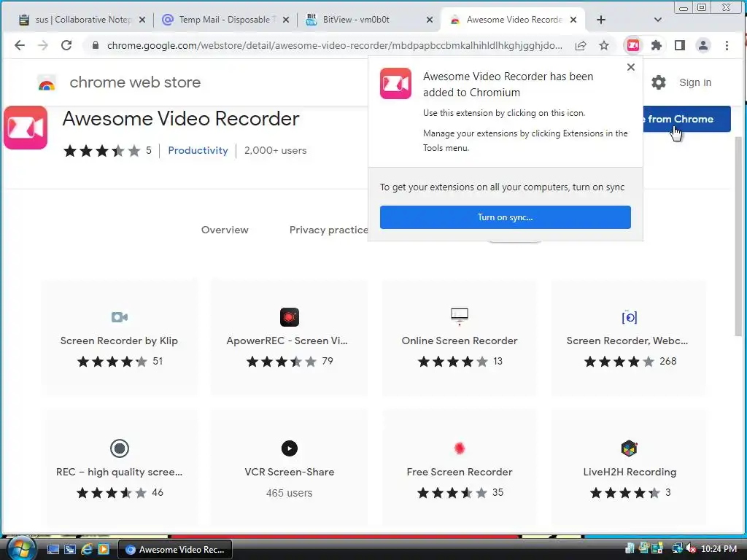Click the address bar URL
This screenshot has height=560, width=747.
(334, 46)
